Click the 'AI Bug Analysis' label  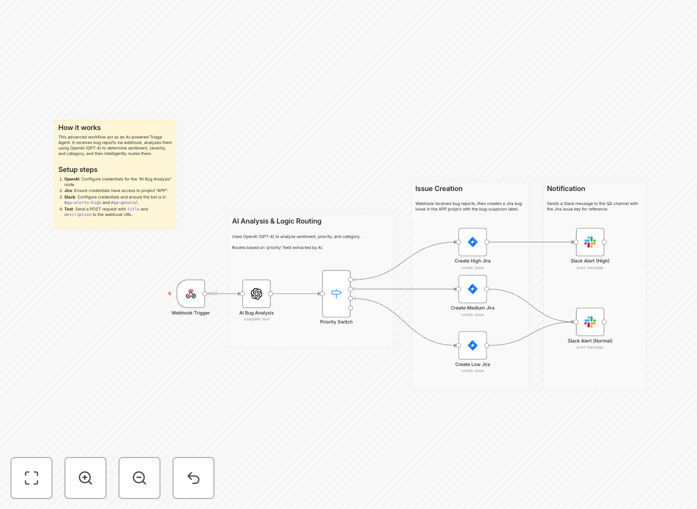pos(256,313)
